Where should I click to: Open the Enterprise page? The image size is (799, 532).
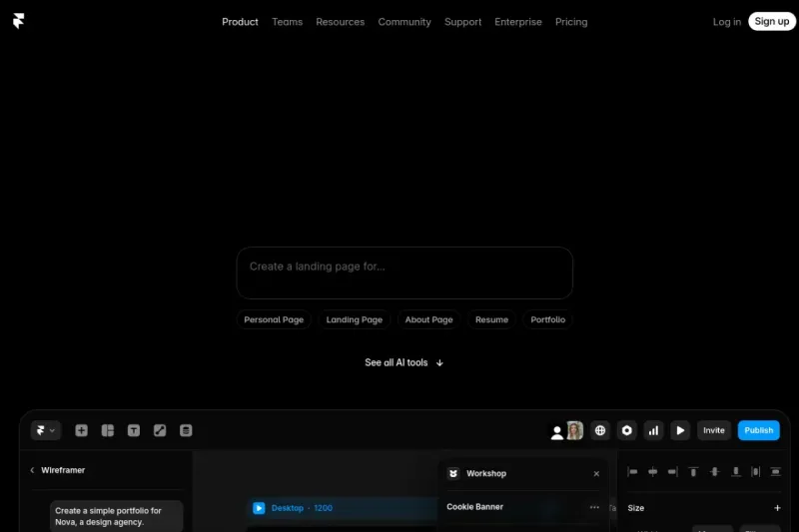pos(517,22)
